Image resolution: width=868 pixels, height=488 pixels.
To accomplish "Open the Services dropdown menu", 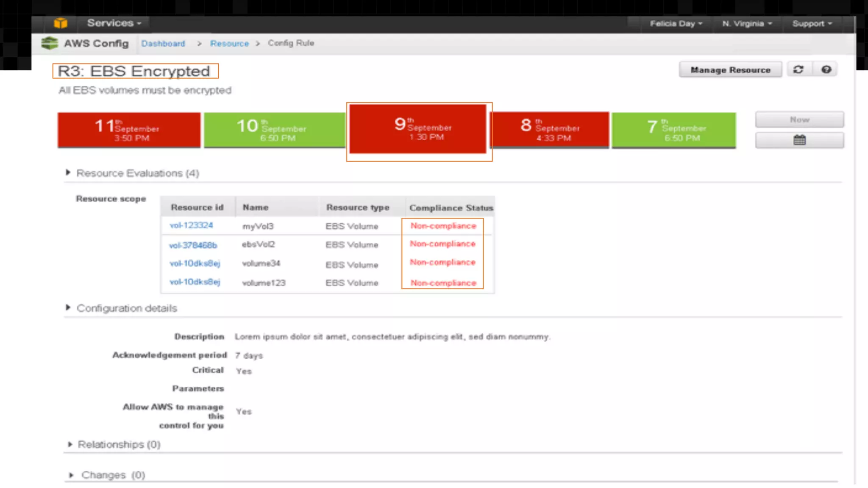I will click(114, 23).
